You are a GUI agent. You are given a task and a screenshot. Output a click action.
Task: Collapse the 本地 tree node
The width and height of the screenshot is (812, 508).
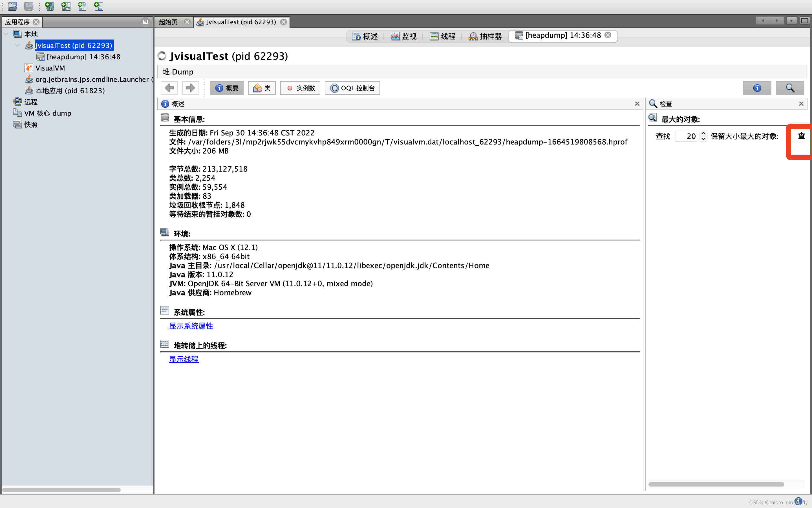(6, 34)
